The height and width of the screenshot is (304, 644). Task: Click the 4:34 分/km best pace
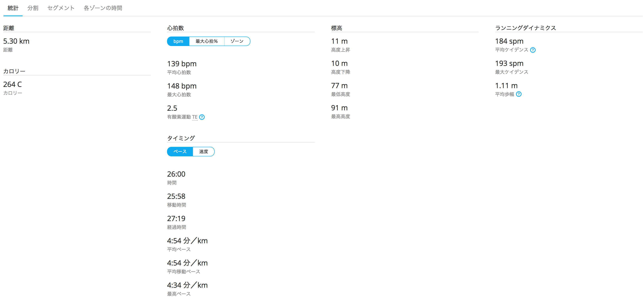[x=187, y=285]
